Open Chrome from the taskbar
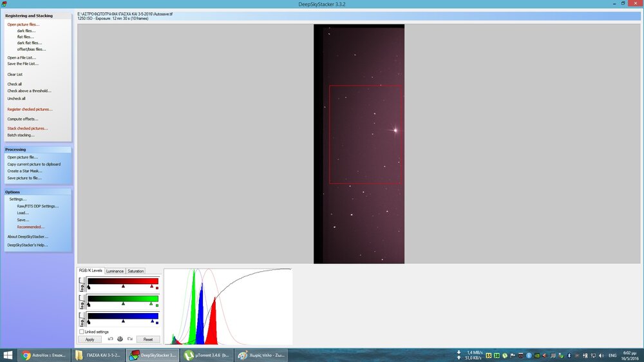Viewport: 644px width, 362px height. (44, 355)
